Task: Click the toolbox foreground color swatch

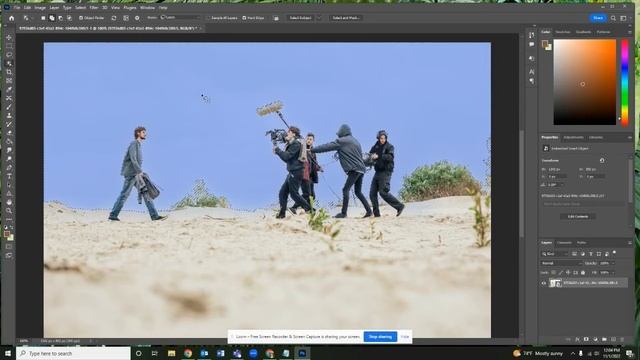Action: (7, 234)
